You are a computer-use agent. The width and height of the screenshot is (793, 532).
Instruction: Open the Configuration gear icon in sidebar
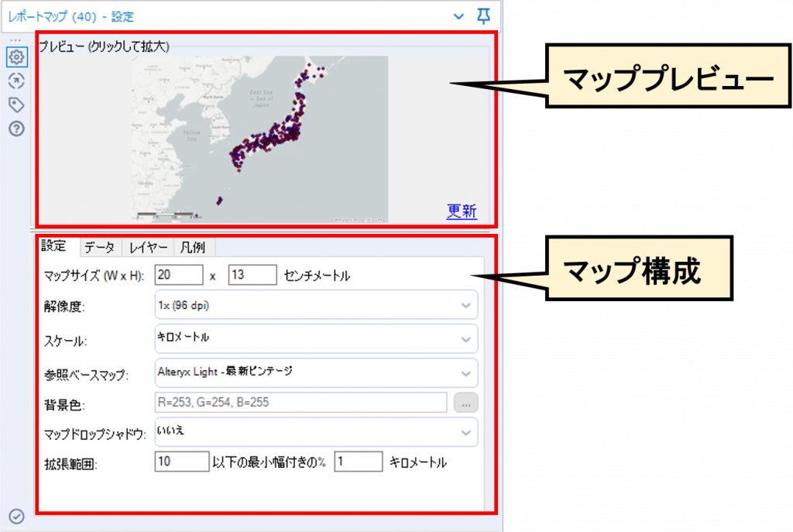(17, 57)
